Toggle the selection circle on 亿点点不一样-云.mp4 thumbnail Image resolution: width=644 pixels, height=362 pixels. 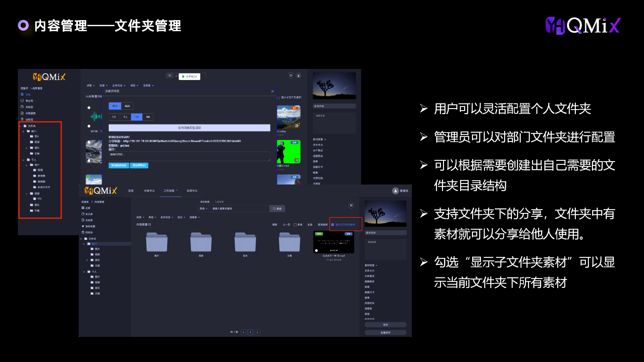(316, 250)
